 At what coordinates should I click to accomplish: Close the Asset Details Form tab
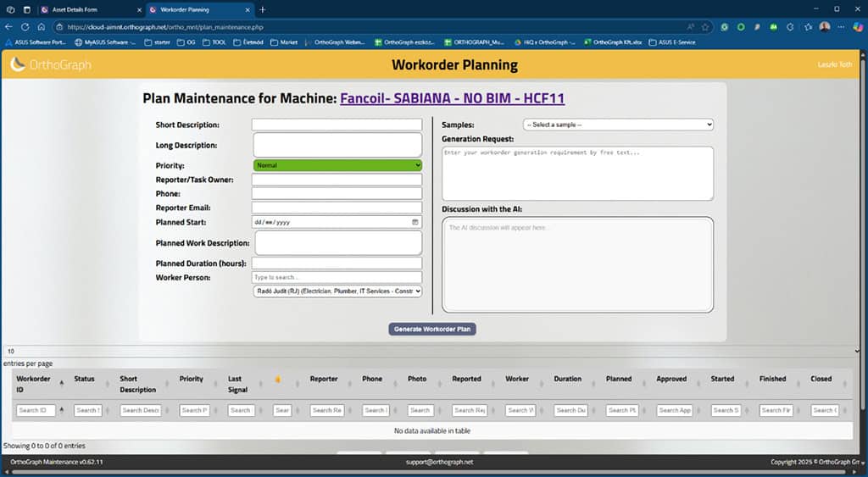[x=139, y=9]
